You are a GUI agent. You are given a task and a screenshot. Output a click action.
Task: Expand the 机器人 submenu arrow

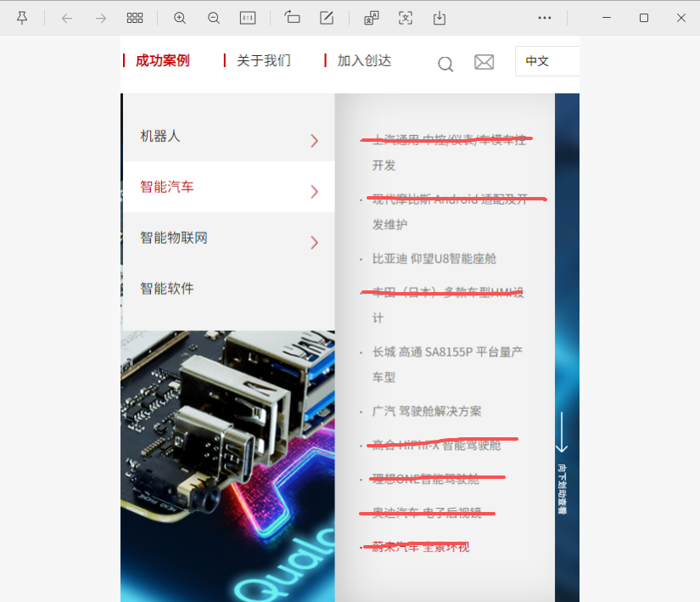314,141
